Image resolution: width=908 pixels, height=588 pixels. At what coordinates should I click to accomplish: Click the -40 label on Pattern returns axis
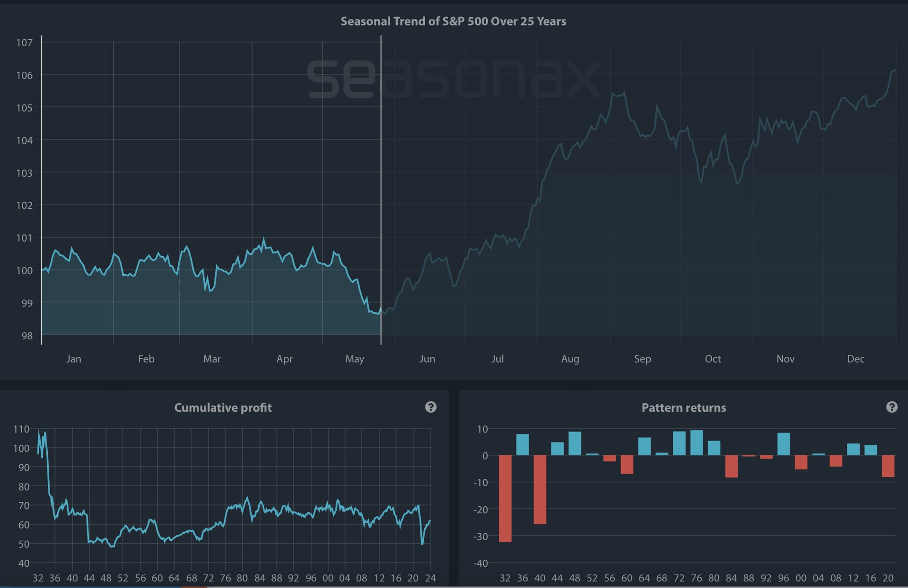[x=480, y=563]
